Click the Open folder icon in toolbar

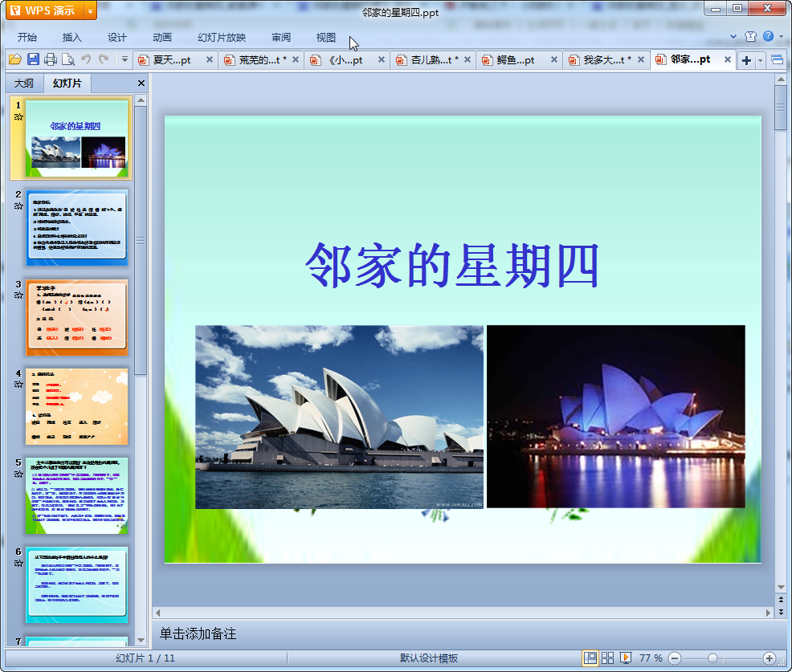(x=14, y=59)
